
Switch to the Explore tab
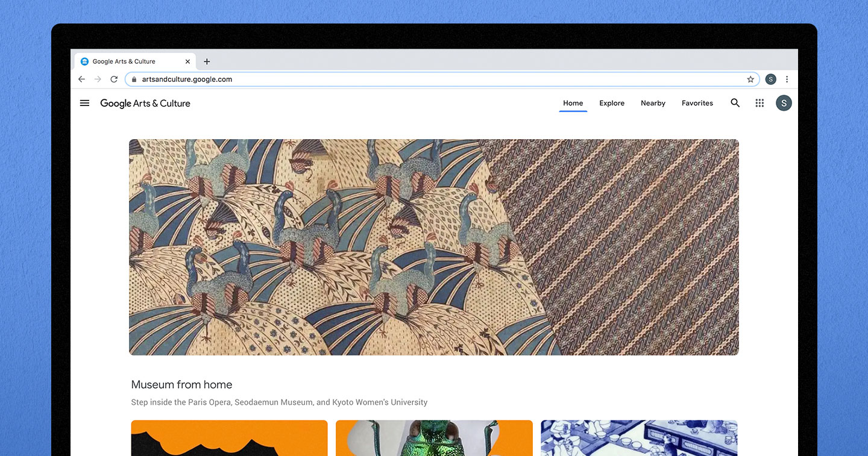point(611,103)
